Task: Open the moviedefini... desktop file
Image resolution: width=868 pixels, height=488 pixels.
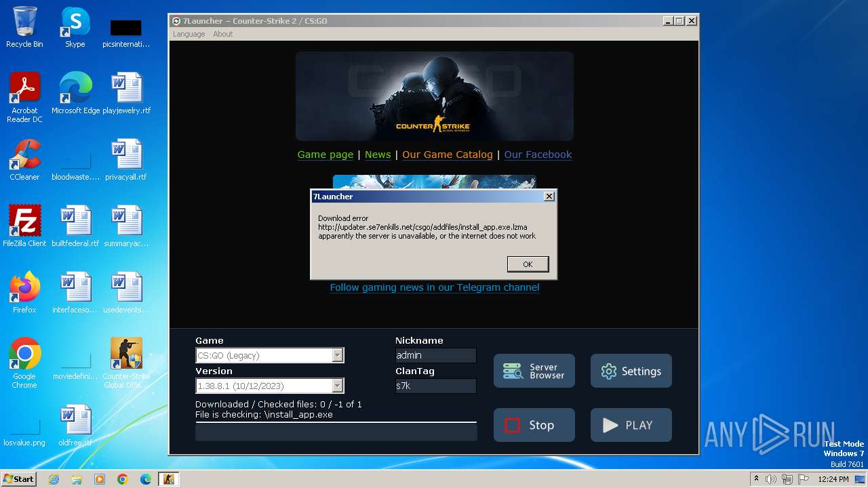Action: click(x=75, y=365)
